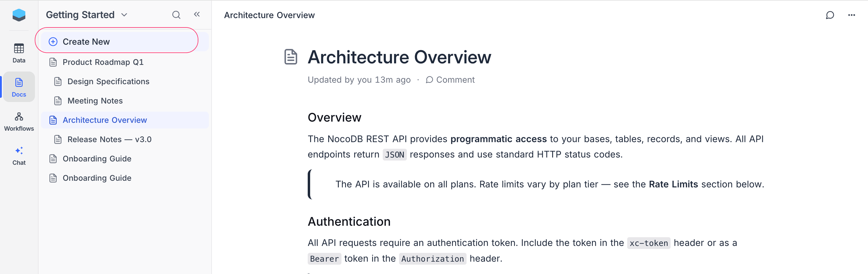Viewport: 868px width, 274px height.
Task: Open the Design Specifications document
Action: [x=108, y=81]
